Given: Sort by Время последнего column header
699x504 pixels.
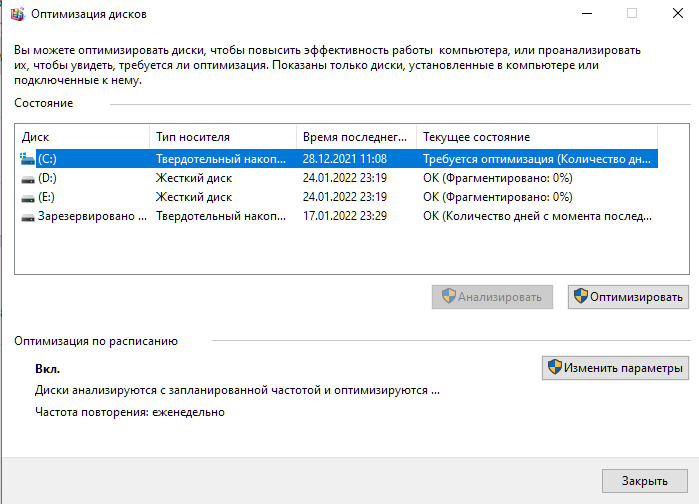Looking at the screenshot, I should point(356,137).
